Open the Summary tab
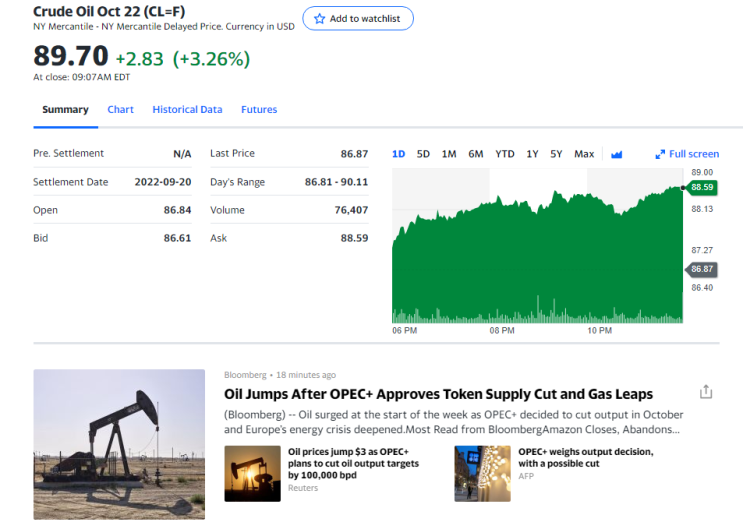The height and width of the screenshot is (522, 743). (65, 109)
